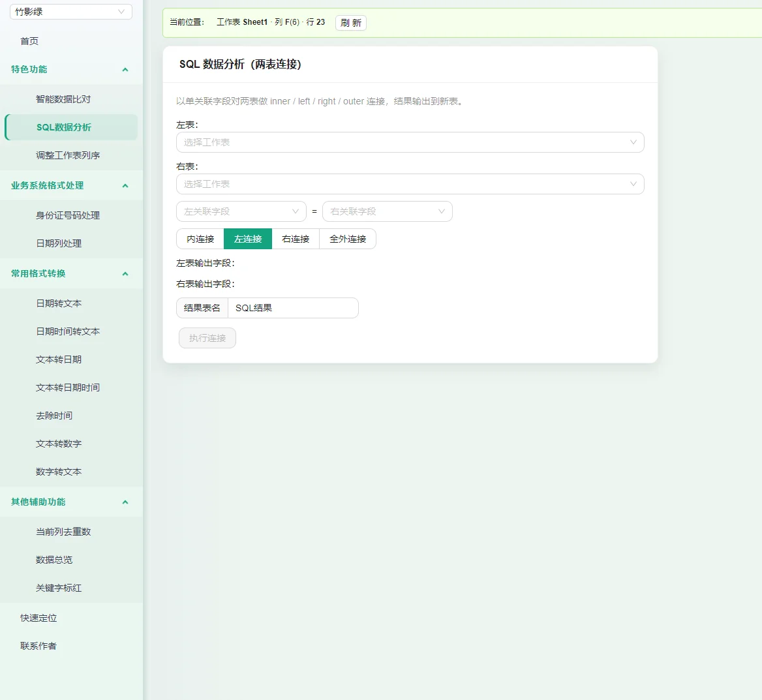This screenshot has width=762, height=700.
Task: Open 调整工作表列序
Action: pyautogui.click(x=68, y=155)
